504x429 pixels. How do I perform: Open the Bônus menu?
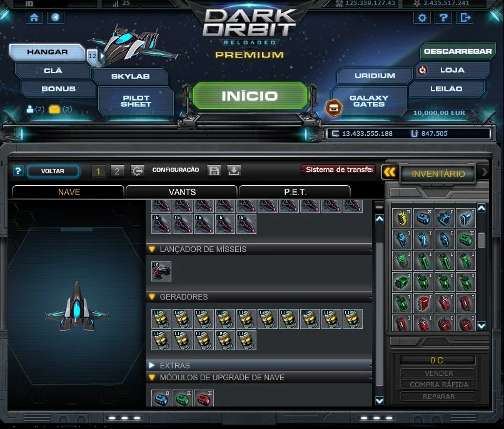pos(58,89)
